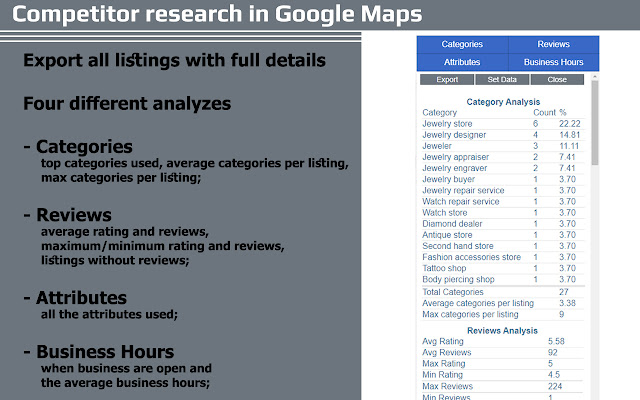Click the Body piercing shop row
Screen dimensions: 640x400
coord(502,280)
